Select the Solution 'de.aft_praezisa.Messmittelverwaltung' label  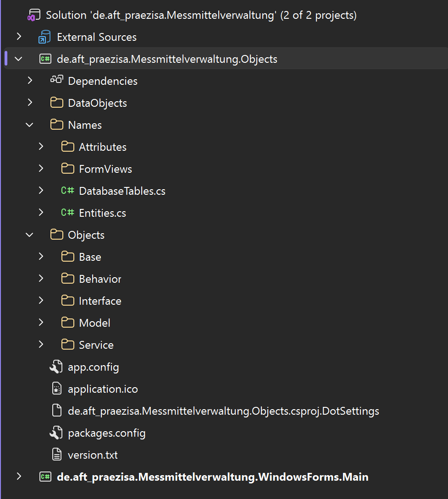pos(201,15)
